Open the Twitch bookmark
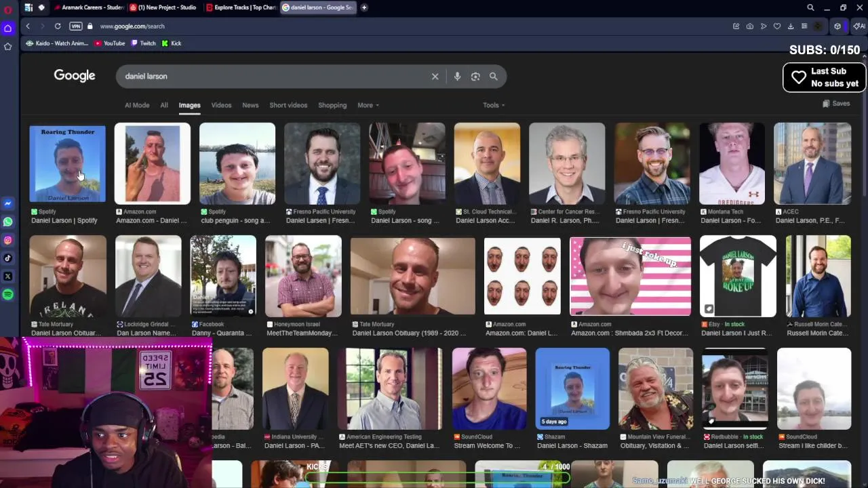Image resolution: width=868 pixels, height=488 pixels. (x=143, y=43)
